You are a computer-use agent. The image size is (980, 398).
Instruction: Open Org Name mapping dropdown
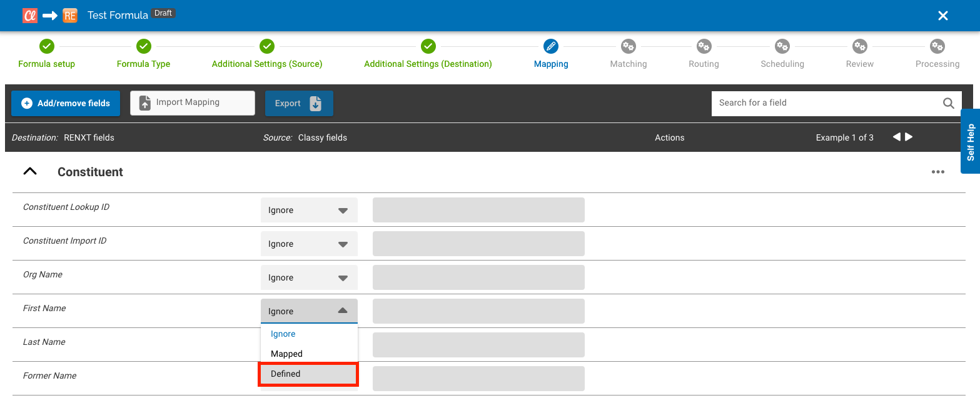click(x=309, y=278)
